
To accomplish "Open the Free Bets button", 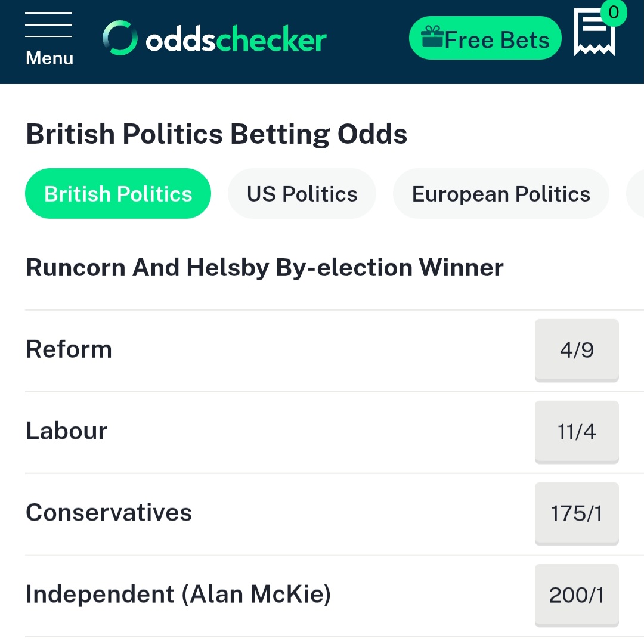I will pos(485,38).
